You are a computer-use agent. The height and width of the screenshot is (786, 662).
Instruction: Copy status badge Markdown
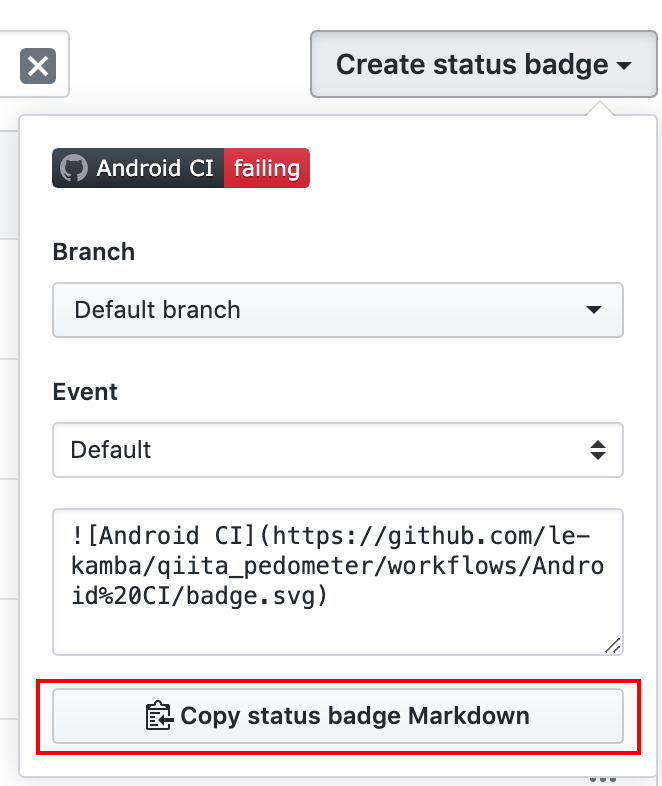(x=338, y=716)
